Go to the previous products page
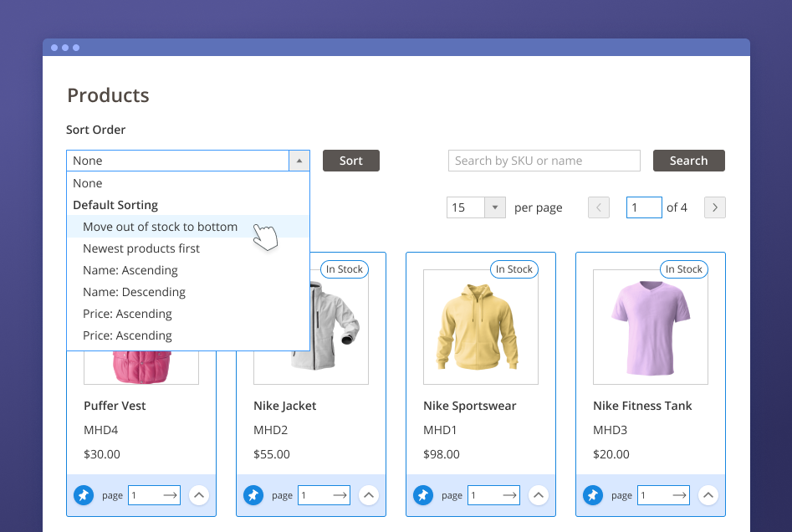This screenshot has height=532, width=792. (599, 207)
